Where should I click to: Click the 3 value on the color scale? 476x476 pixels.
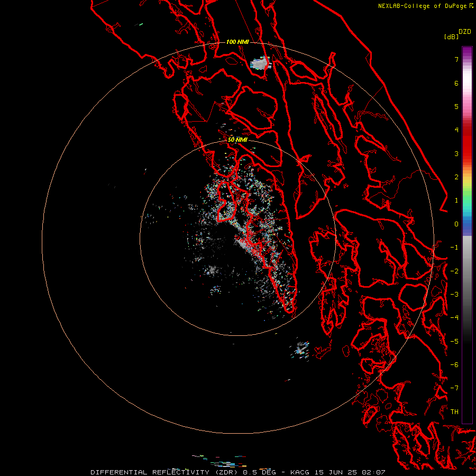click(x=456, y=153)
